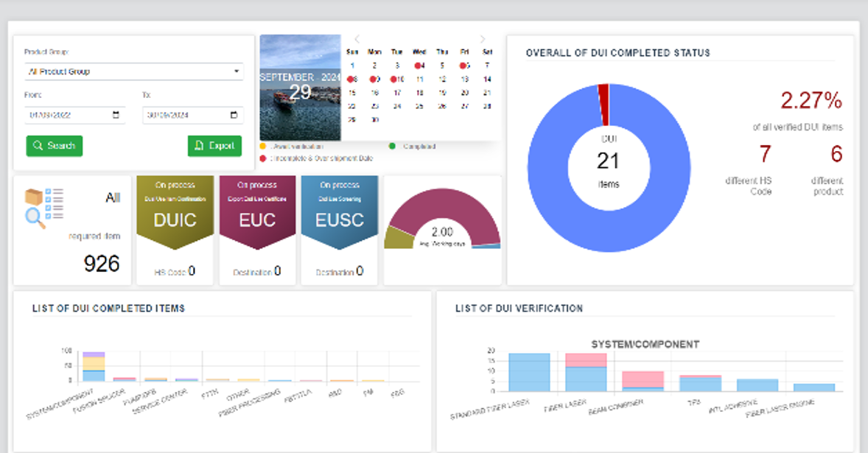868x453 pixels.
Task: Click the previous month arrow on calendar
Action: (x=357, y=39)
